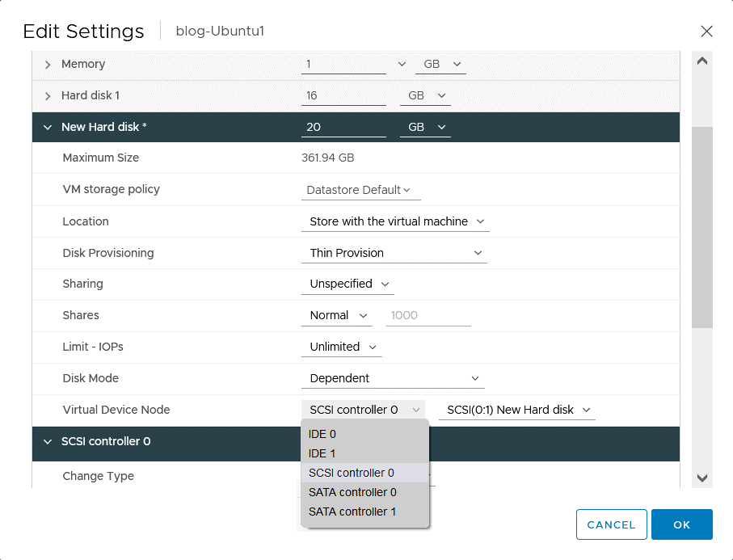Click the OK button

coord(681,524)
